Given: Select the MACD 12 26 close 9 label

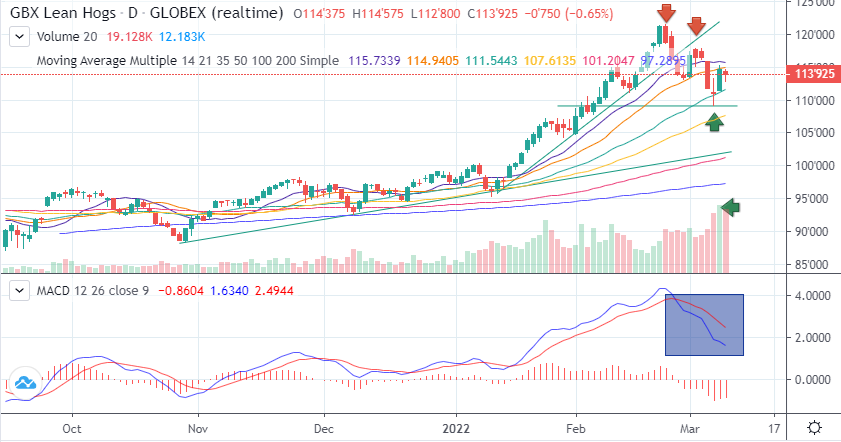Looking at the screenshot, I should click(x=91, y=290).
